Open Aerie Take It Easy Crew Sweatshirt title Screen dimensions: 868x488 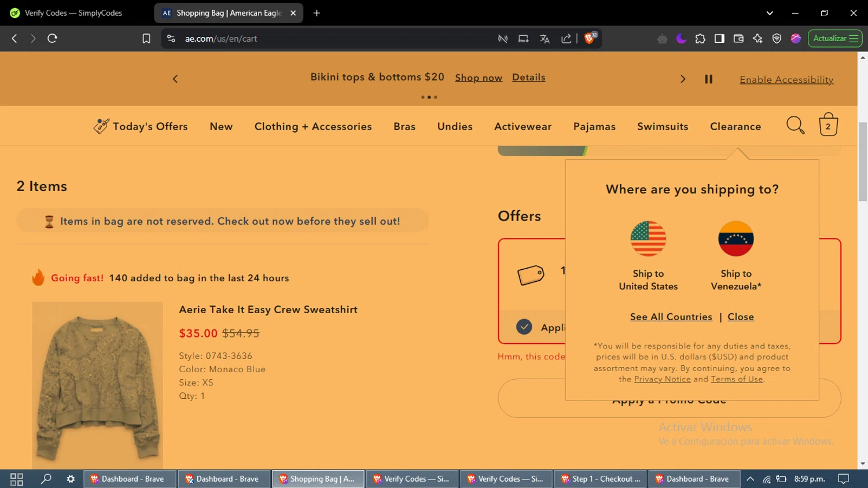pos(268,310)
